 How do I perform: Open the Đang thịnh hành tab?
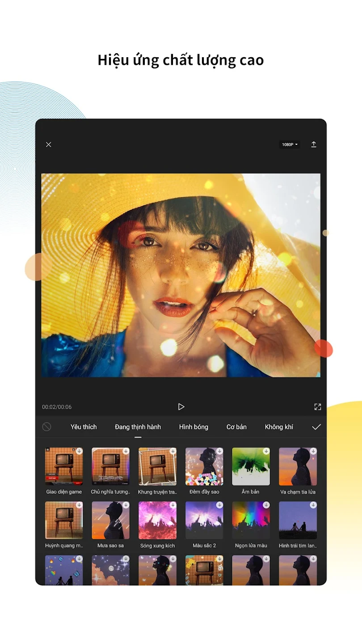pyautogui.click(x=138, y=427)
